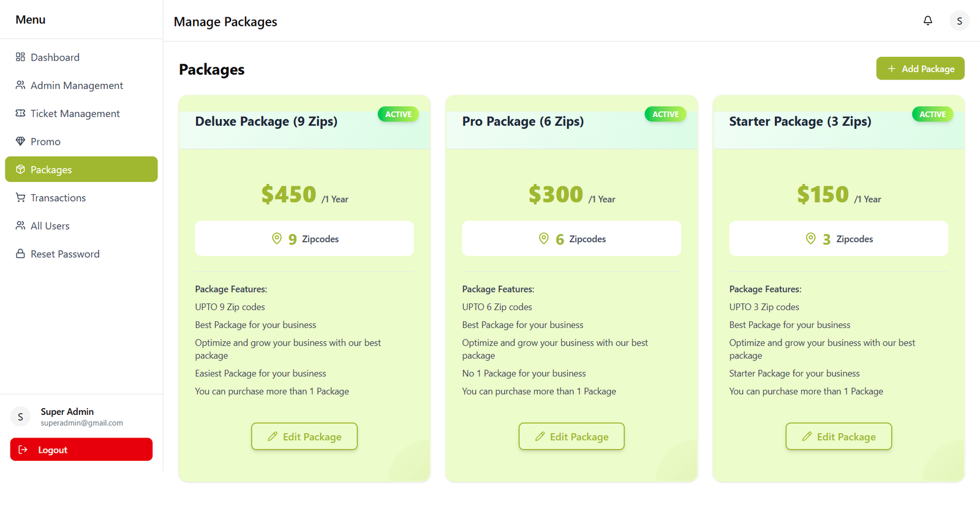The width and height of the screenshot is (980, 513).
Task: Click the Deluxe package location pin icon
Action: (x=277, y=238)
